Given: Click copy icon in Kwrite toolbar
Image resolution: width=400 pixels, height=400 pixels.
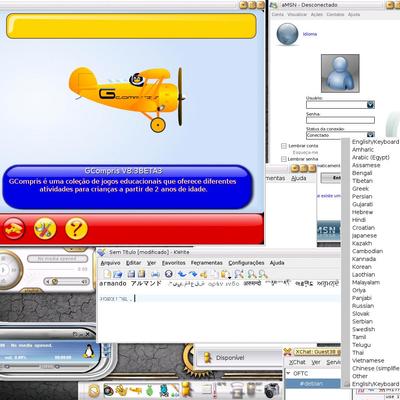Looking at the screenshot, I should point(214,274).
